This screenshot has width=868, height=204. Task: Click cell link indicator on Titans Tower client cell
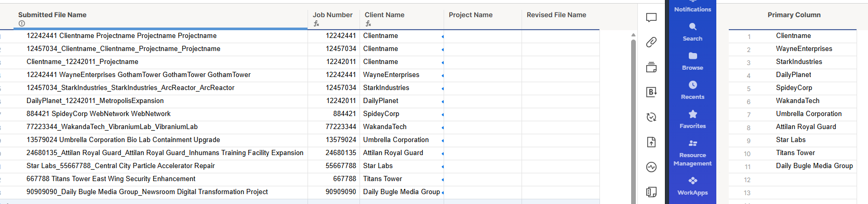443,180
